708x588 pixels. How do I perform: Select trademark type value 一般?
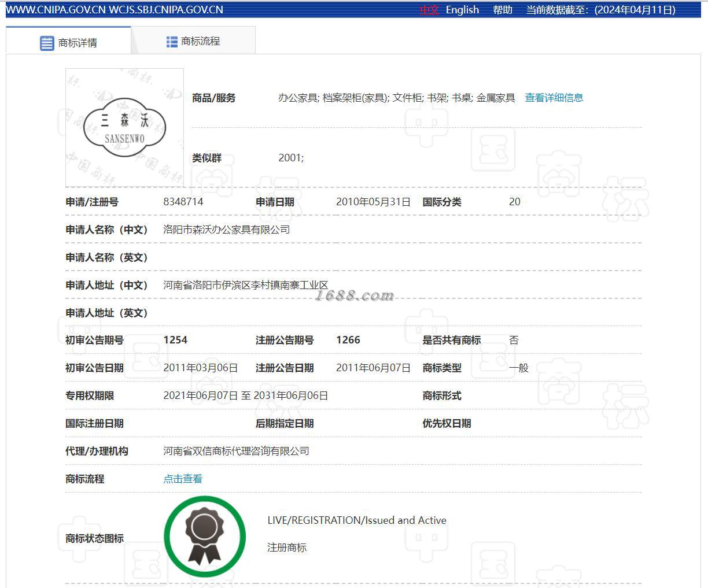pos(519,368)
